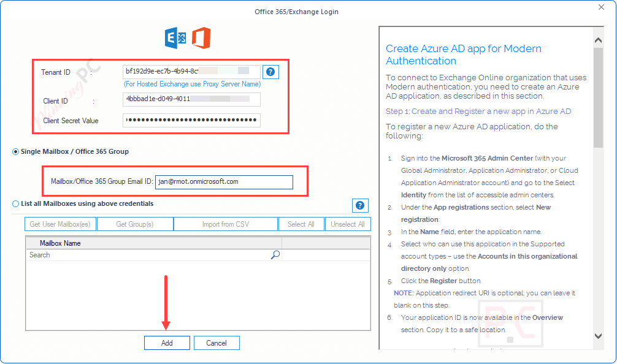Image resolution: width=617 pixels, height=364 pixels.
Task: Click the Tenant ID input field
Action: [x=191, y=72]
